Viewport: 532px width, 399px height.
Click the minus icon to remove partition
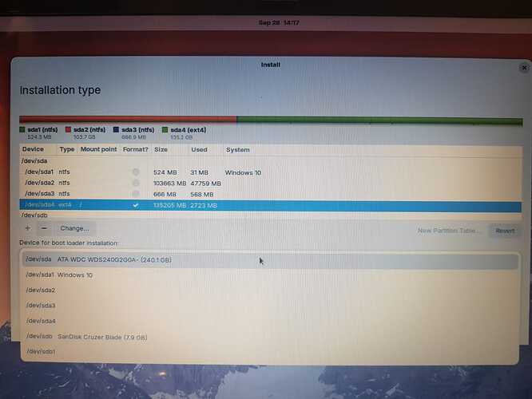point(44,228)
